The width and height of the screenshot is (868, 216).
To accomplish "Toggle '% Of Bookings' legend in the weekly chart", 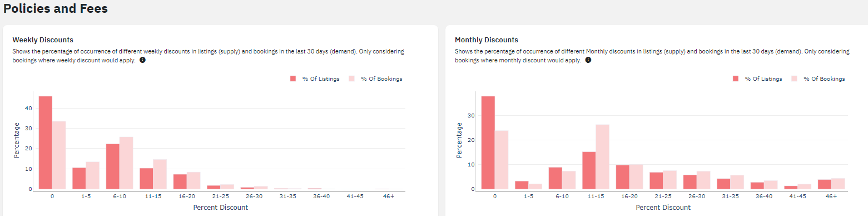I will tap(375, 78).
